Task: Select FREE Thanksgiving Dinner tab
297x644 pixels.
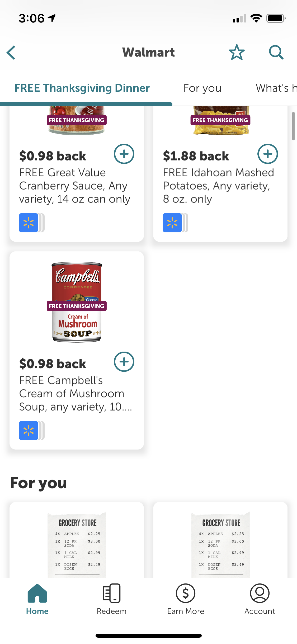Action: tap(82, 88)
